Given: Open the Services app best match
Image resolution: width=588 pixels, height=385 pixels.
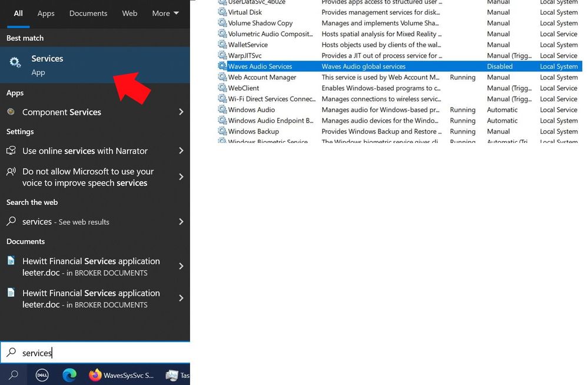Looking at the screenshot, I should (x=47, y=65).
